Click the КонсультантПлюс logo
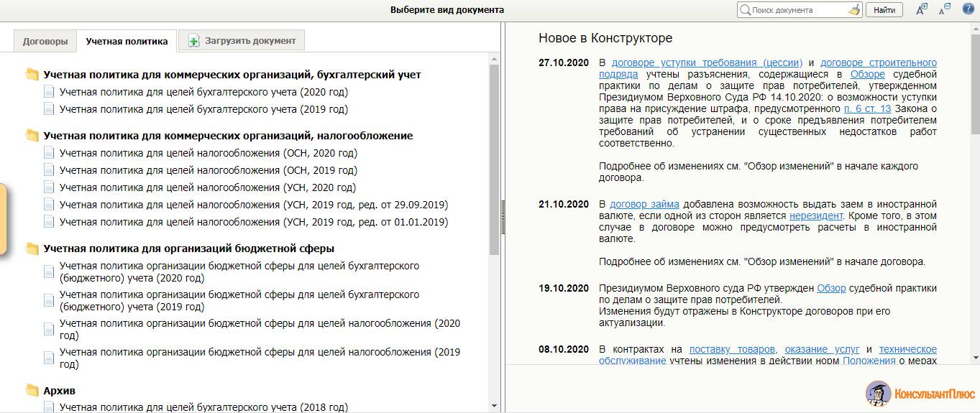Screen dimensions: 980x413 click(x=920, y=394)
